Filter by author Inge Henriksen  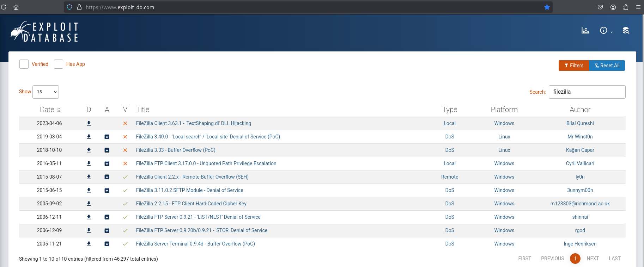[580, 244]
